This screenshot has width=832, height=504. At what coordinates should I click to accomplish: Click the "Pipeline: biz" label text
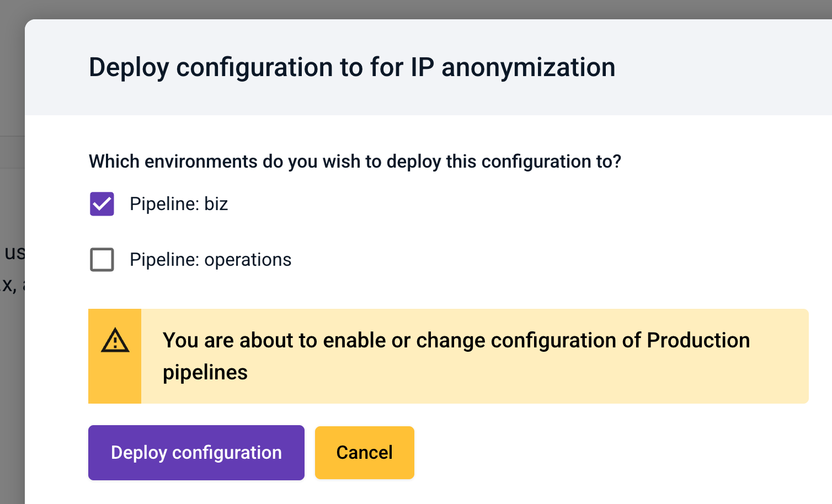[x=178, y=204]
